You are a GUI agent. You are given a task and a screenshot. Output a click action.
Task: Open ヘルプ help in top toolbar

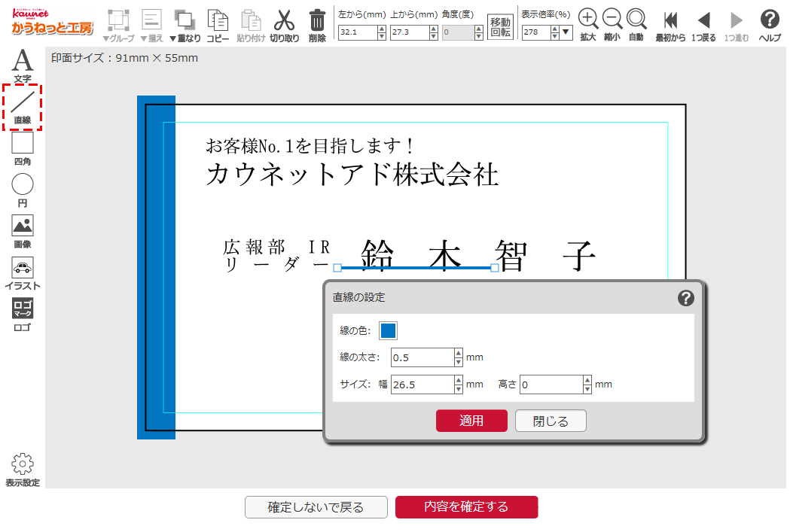pos(770,25)
